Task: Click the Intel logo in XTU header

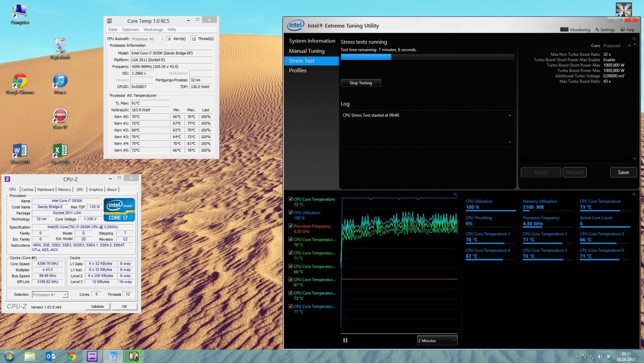Action: point(295,25)
